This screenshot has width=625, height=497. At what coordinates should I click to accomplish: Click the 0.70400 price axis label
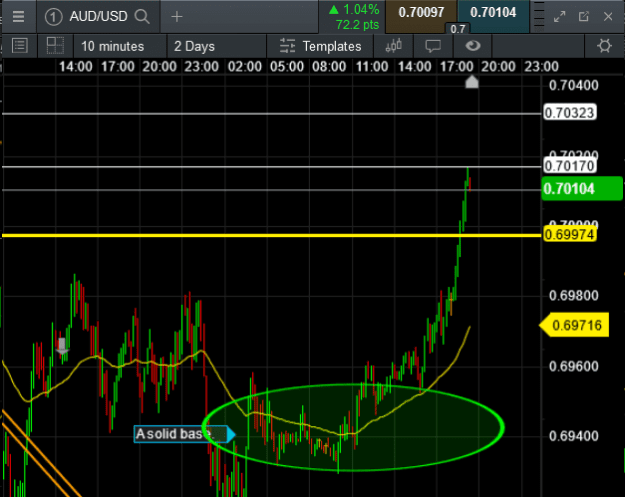[573, 85]
